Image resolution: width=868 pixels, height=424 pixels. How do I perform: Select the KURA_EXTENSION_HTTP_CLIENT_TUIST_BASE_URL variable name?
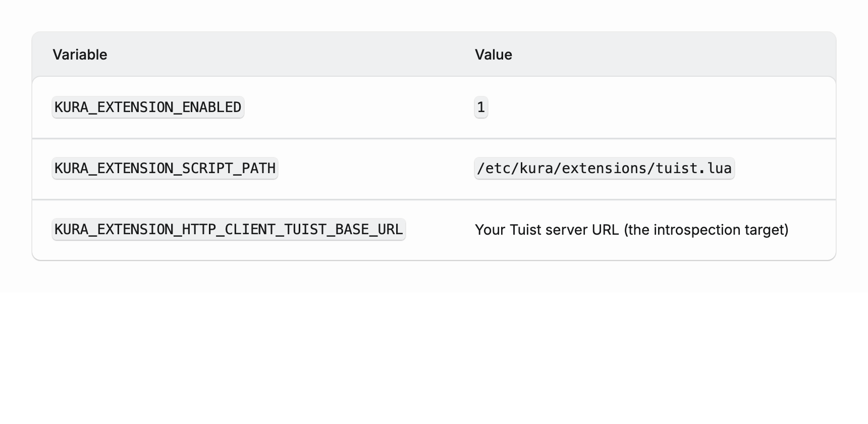229,230
